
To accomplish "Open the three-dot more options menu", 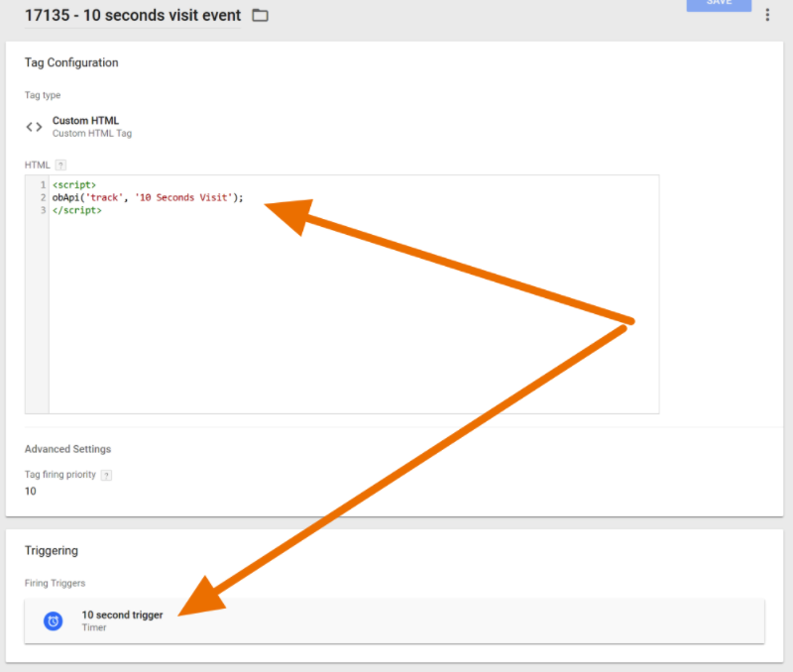I will point(766,14).
